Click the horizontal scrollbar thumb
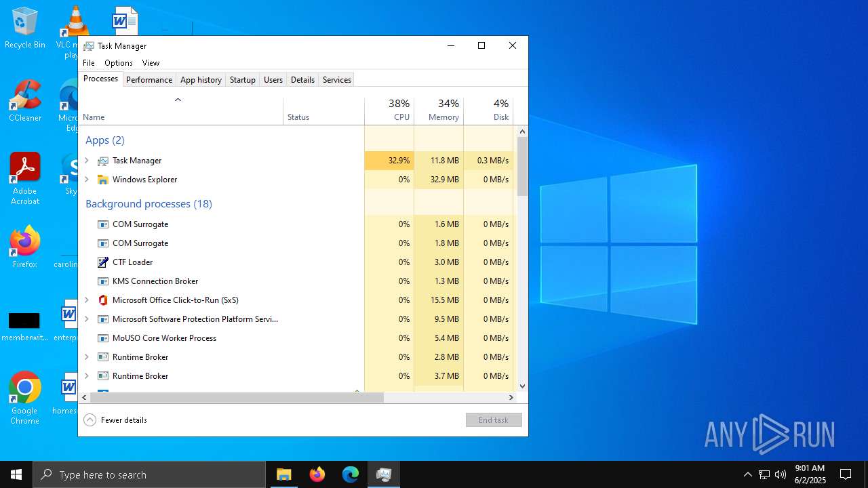868x488 pixels. 237,398
